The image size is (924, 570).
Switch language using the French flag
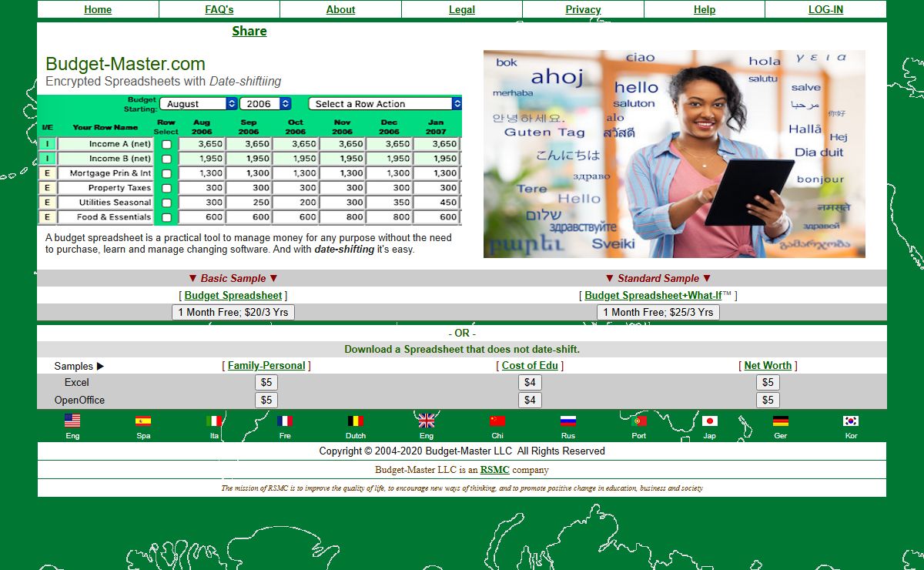[285, 421]
